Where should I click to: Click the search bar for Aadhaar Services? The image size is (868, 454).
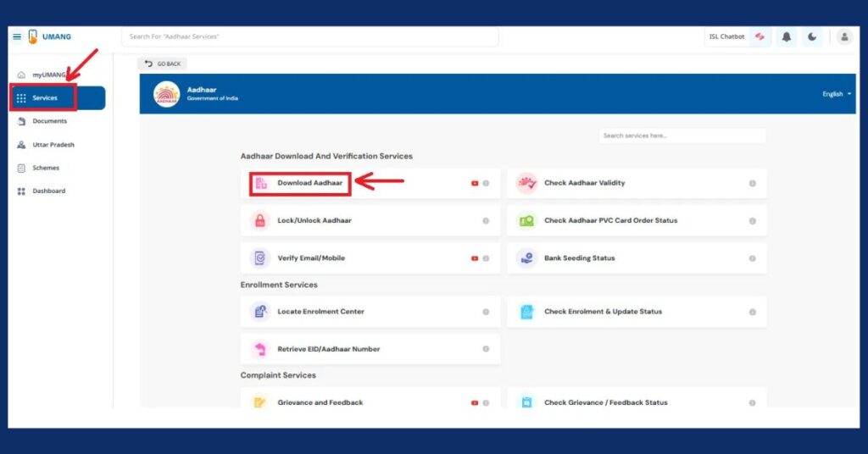click(x=310, y=36)
